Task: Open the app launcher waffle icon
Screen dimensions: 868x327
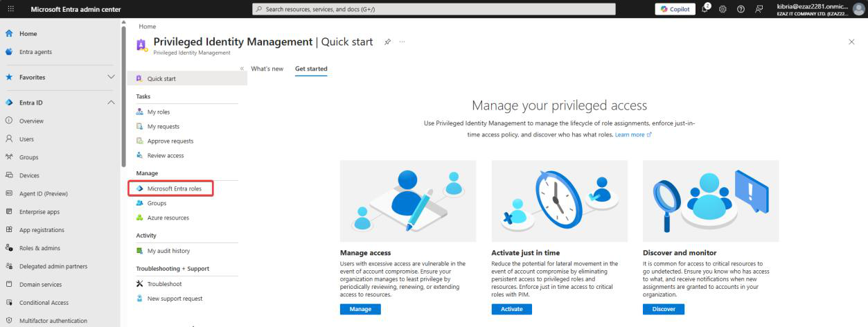Action: point(10,9)
